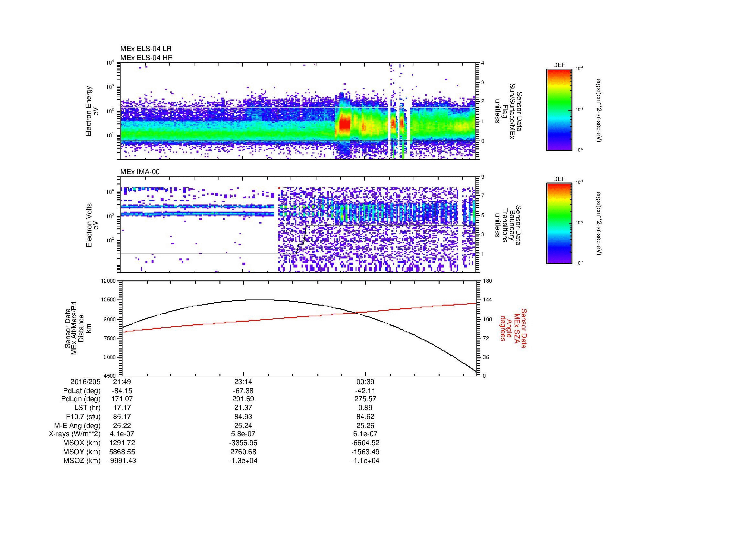Image resolution: width=756 pixels, height=534 pixels.
Task: Click SZA axis tick '180'
Action: (x=488, y=281)
